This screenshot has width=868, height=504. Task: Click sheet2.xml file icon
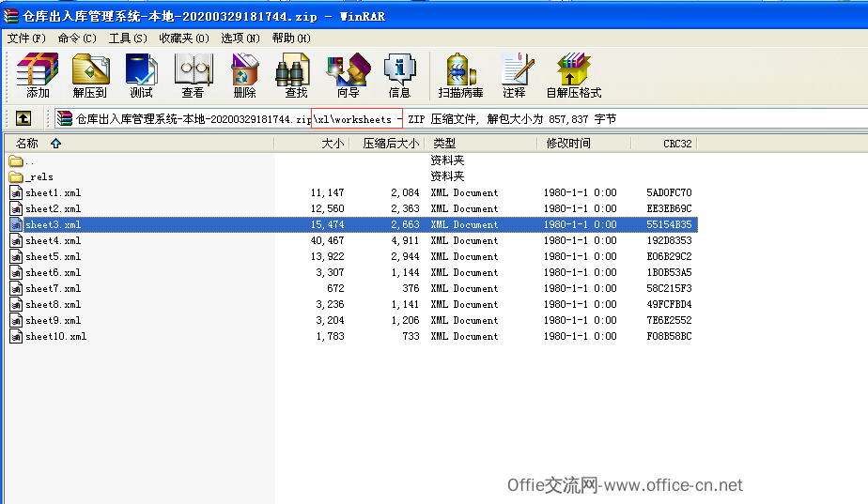point(16,209)
